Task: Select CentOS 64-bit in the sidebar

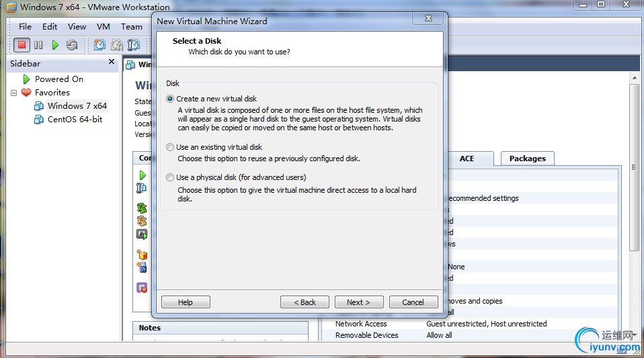Action: pos(75,120)
